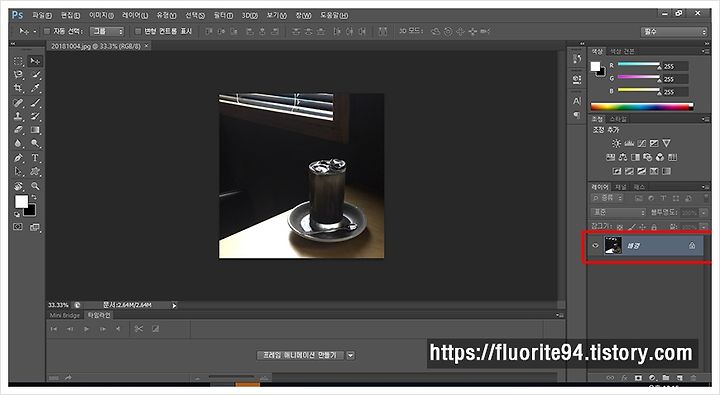Reset default foreground and background colors

coord(17,214)
